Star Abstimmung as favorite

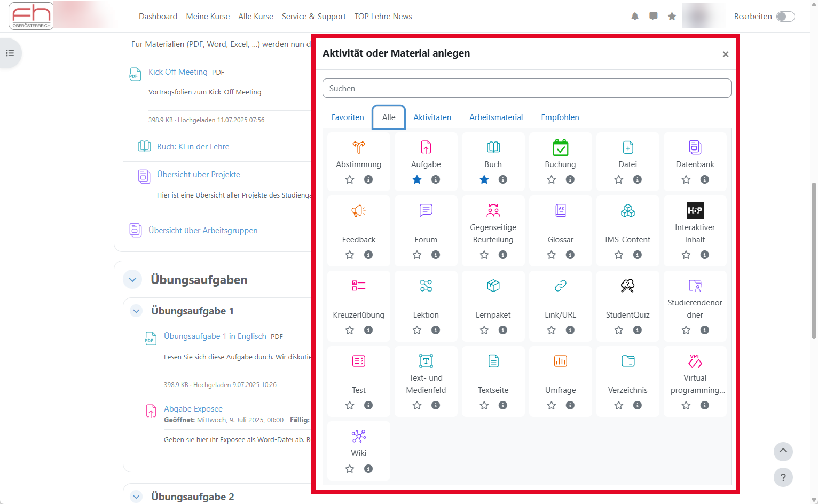click(350, 179)
